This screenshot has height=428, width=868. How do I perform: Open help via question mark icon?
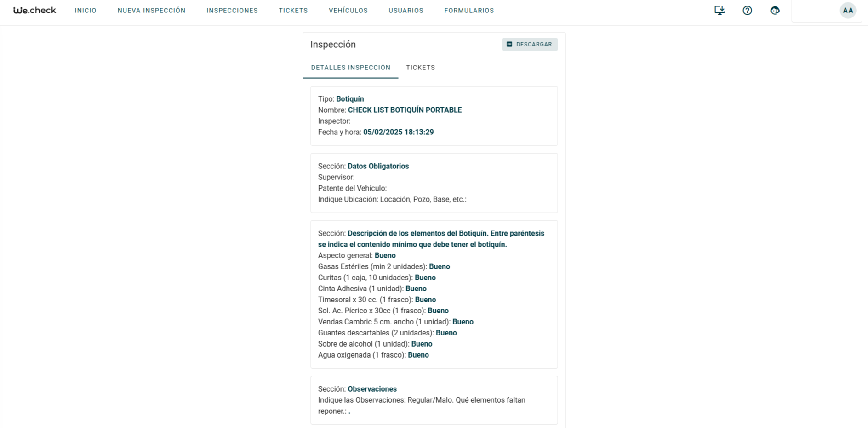pyautogui.click(x=747, y=11)
